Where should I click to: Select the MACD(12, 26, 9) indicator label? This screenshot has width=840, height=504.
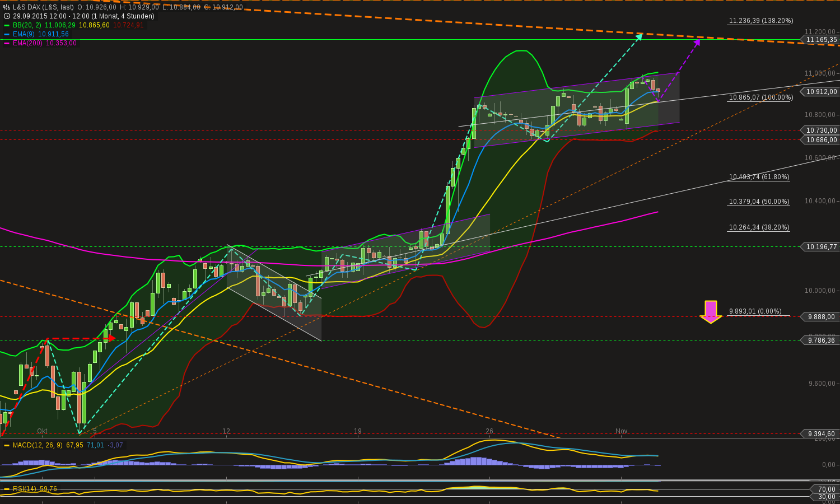(39, 445)
